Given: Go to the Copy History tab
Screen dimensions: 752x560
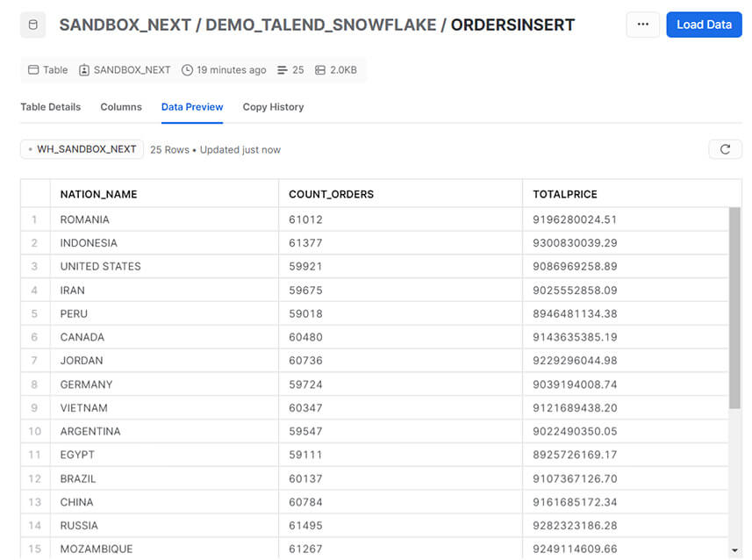Looking at the screenshot, I should pos(273,107).
